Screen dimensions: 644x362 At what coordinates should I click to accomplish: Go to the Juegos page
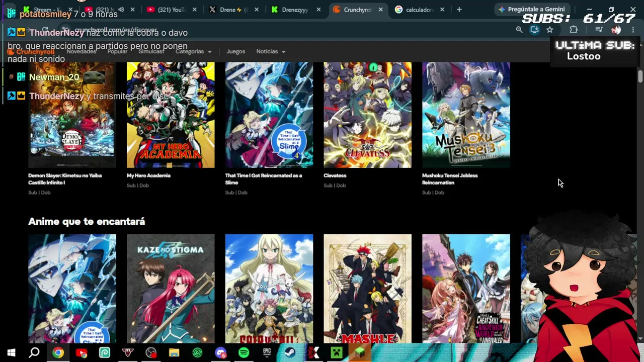235,52
